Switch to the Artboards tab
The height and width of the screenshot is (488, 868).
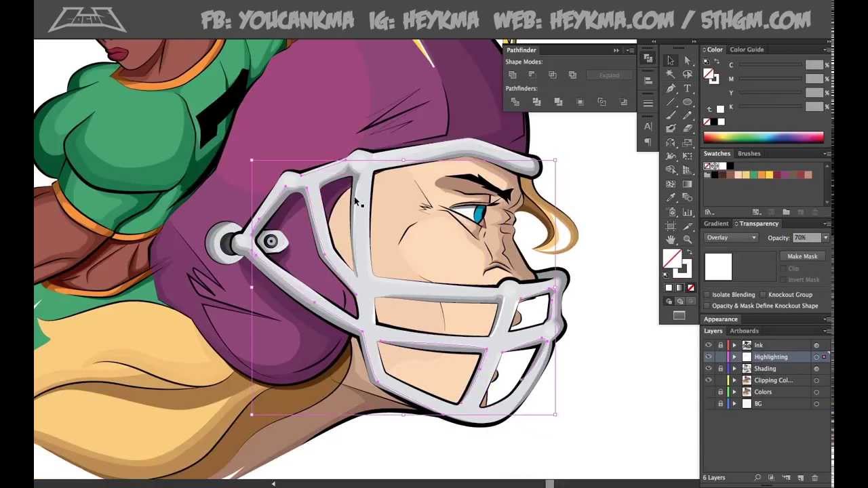744,331
